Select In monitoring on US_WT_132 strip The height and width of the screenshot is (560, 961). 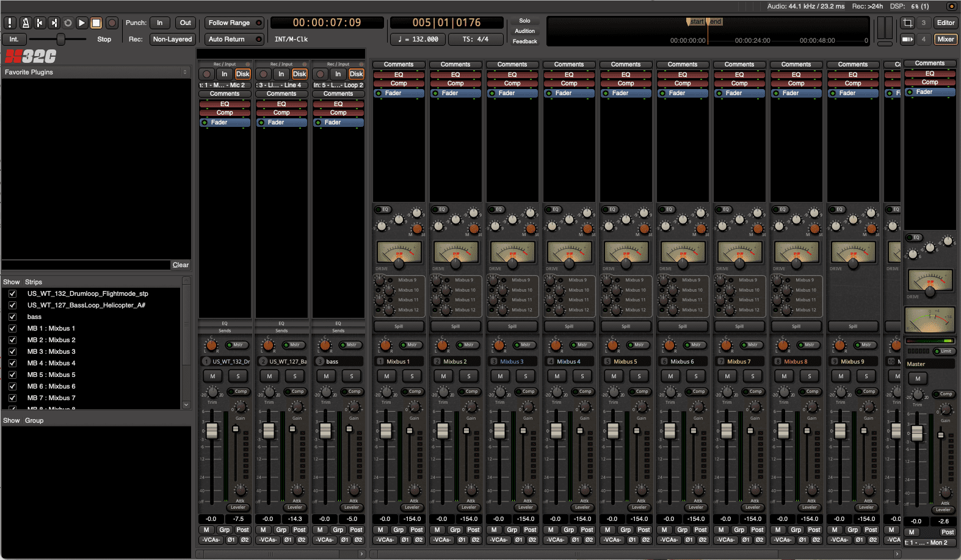[x=225, y=74]
